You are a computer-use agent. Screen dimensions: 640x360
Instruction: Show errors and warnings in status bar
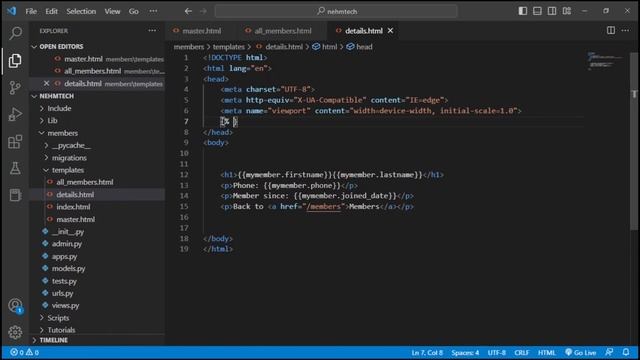click(24, 352)
